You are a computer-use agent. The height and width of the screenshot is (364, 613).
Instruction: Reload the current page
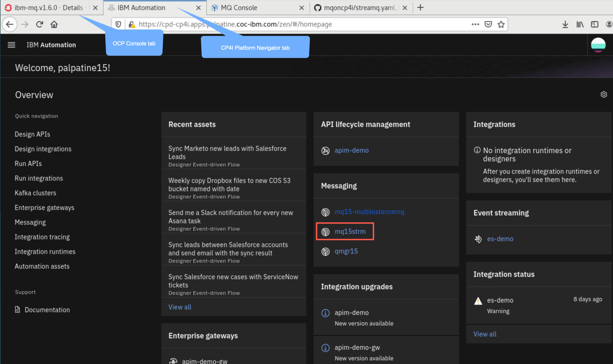click(39, 24)
